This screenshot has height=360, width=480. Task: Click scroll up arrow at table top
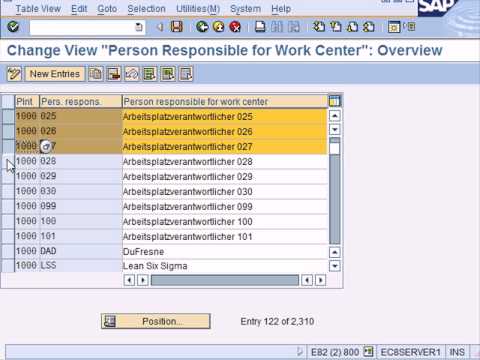(x=334, y=116)
